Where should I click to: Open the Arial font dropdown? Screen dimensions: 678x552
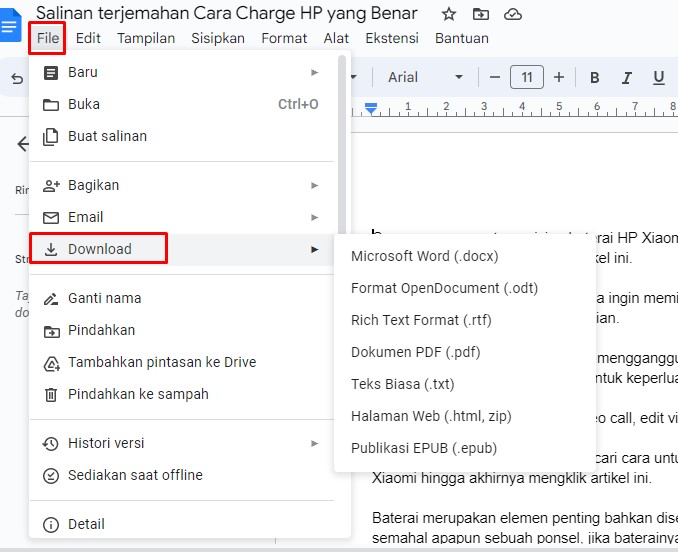(425, 77)
